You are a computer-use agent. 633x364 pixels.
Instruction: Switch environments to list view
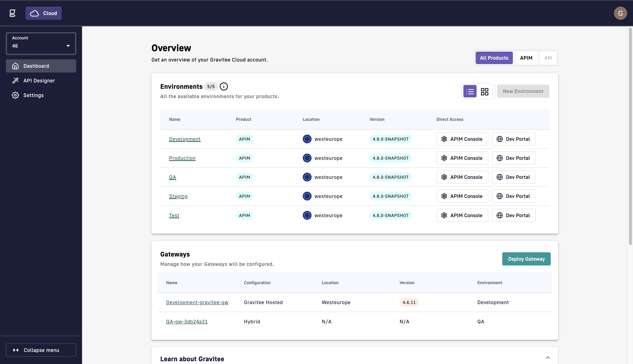470,91
